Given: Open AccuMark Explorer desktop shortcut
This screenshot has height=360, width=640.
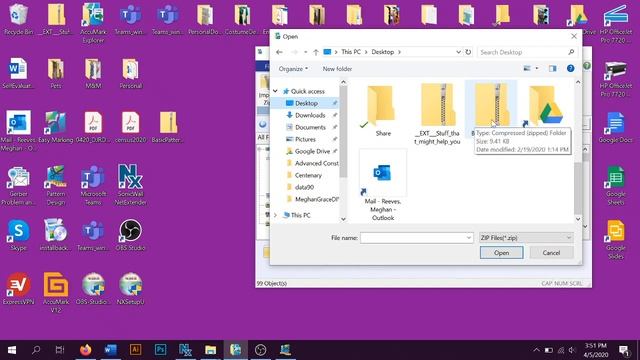Looking at the screenshot, I should 93,22.
